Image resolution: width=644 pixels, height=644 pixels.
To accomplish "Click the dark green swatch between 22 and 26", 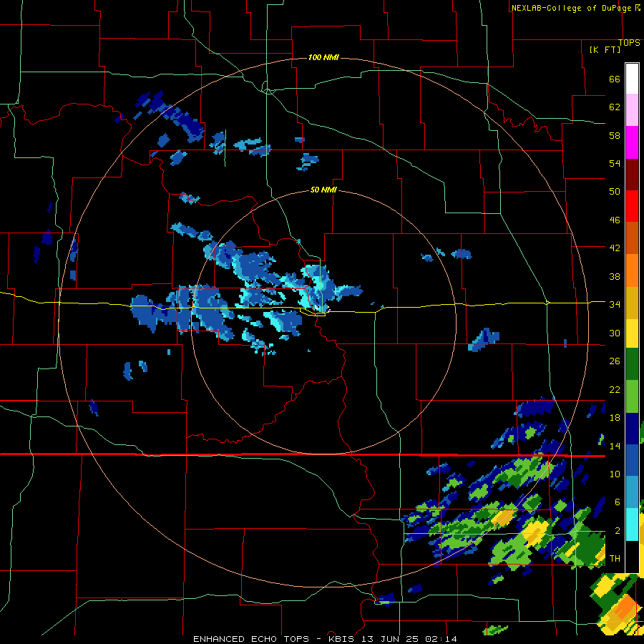I will pos(632,364).
